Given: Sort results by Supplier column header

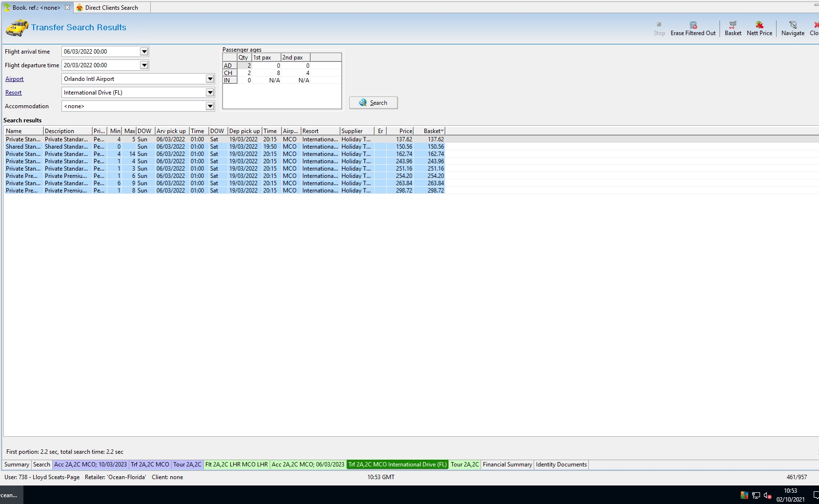Looking at the screenshot, I should (x=357, y=131).
